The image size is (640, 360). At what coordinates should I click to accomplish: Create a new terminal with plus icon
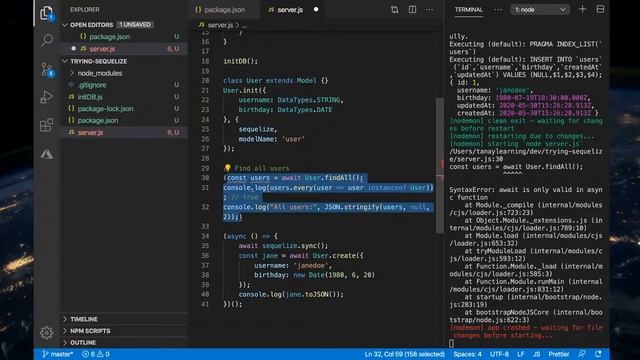point(582,9)
